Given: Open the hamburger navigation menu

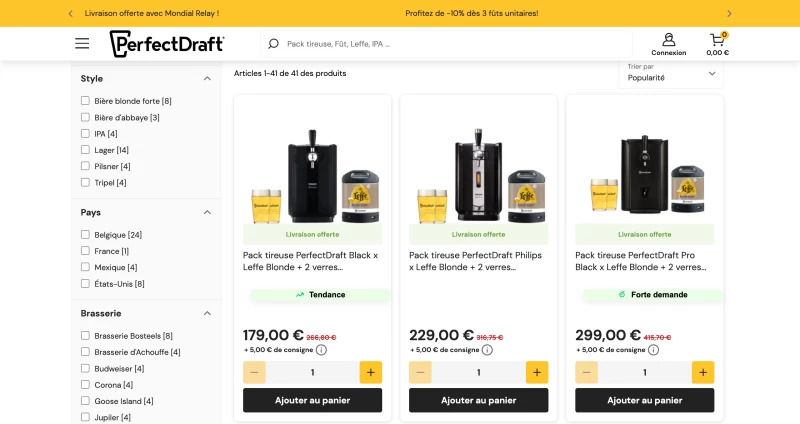Looking at the screenshot, I should coord(82,43).
